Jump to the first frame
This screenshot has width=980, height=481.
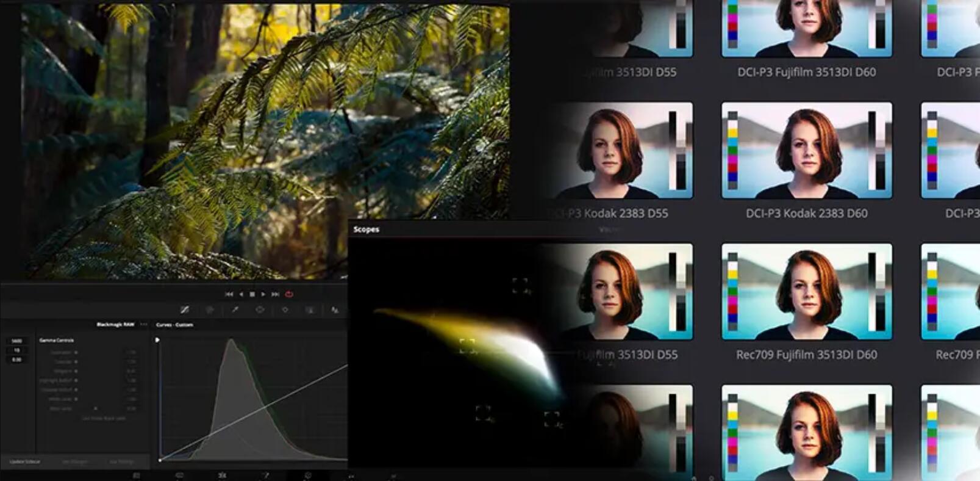(x=229, y=294)
